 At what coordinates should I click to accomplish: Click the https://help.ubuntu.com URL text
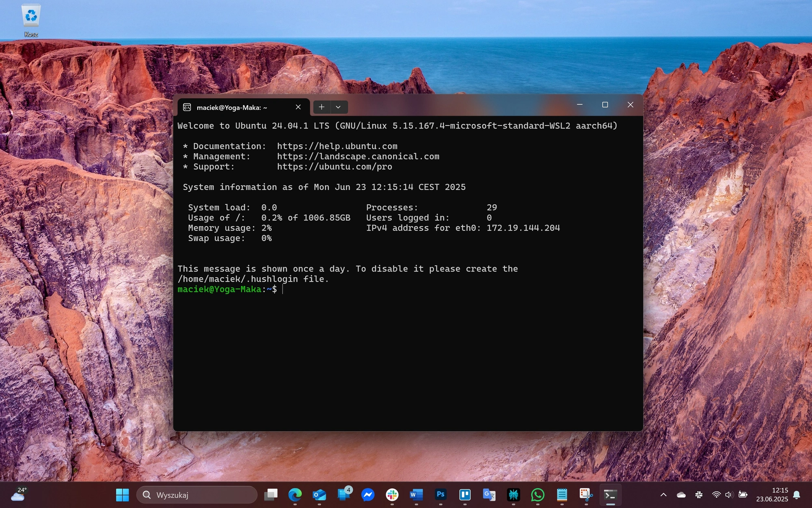point(337,146)
